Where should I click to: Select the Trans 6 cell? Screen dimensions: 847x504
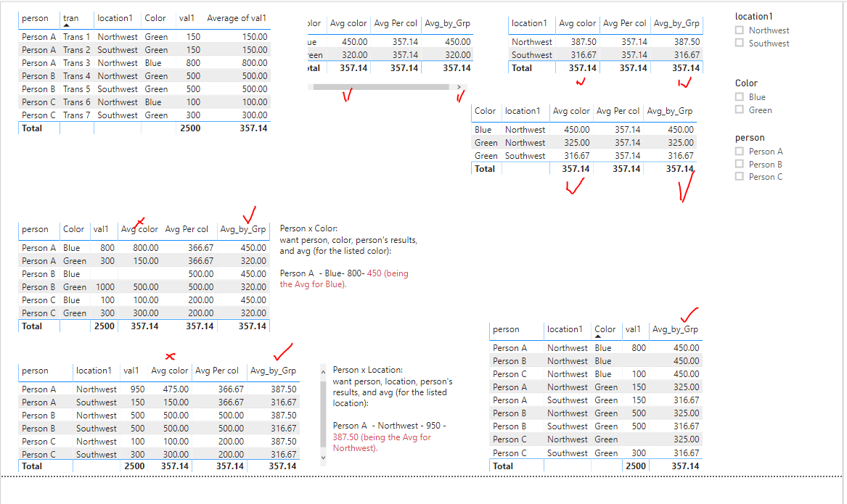tap(76, 102)
